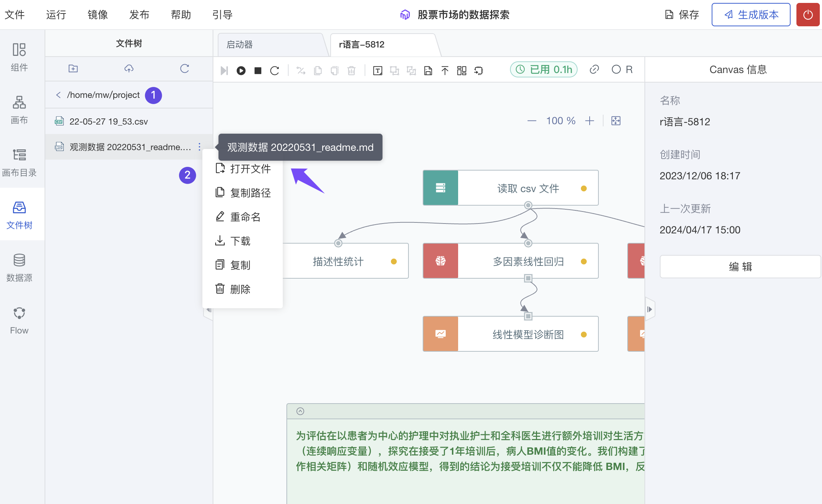Choose 重命名 in the context menu

(245, 217)
